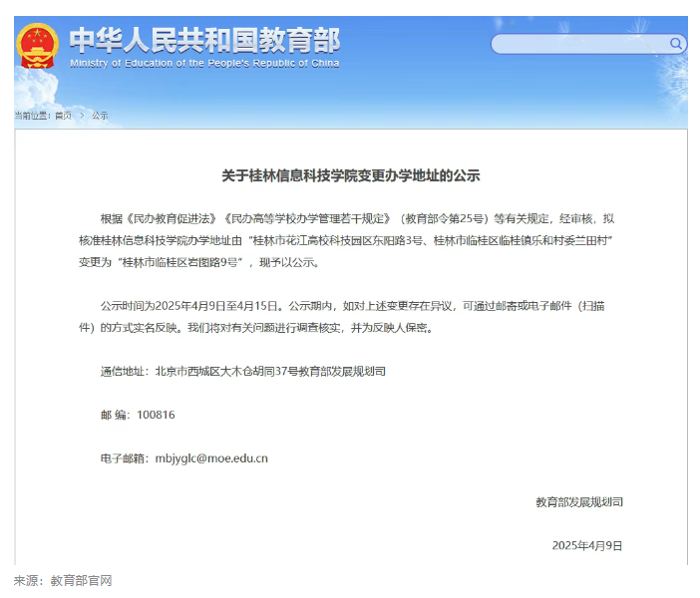Click the English Ministry of Education subtitle

click(x=204, y=63)
